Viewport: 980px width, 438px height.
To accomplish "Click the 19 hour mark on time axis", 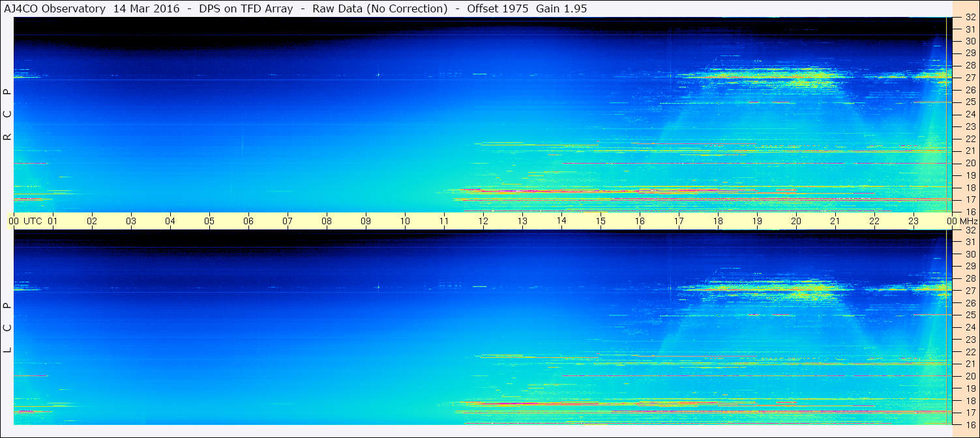I will 757,221.
